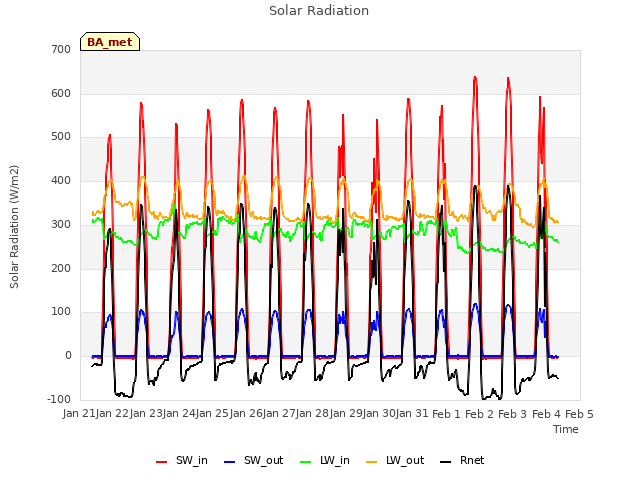Viewport: 640px width, 480px height.
Task: Click the 0 y-axis tick label
Action: 68,356
